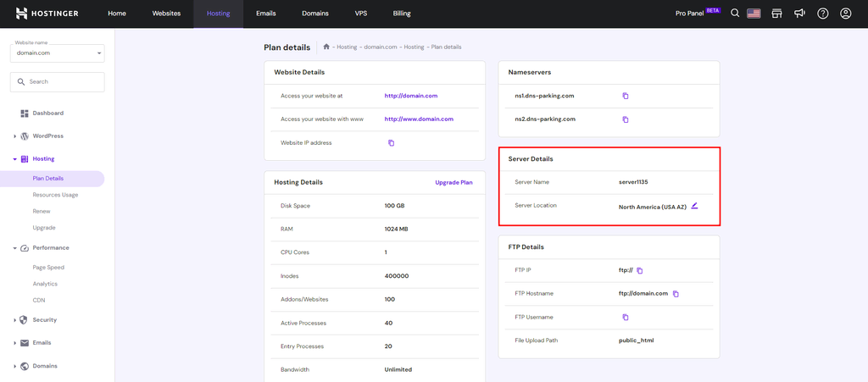Viewport: 868px width, 382px height.
Task: Expand the Domains sidebar section
Action: click(15, 366)
